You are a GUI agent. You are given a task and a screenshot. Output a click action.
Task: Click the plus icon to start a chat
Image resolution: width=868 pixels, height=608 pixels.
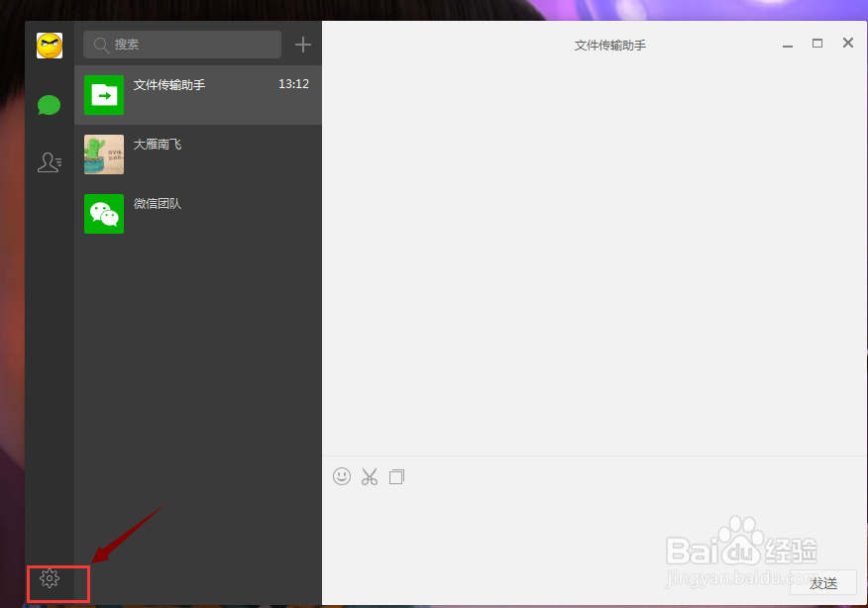(303, 45)
